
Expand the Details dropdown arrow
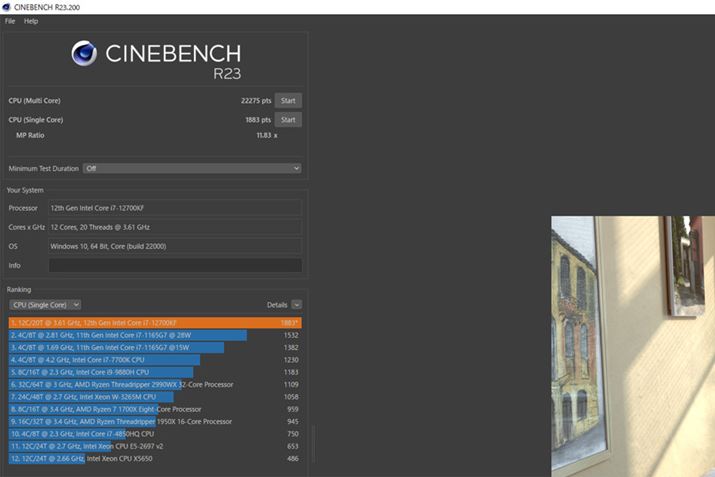point(296,305)
